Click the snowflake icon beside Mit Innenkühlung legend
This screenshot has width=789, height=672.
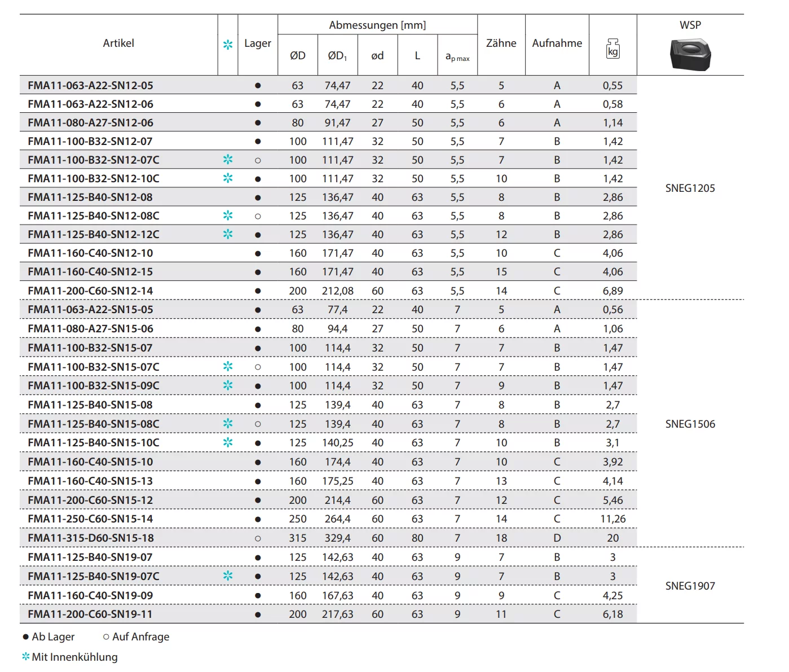[x=25, y=657]
